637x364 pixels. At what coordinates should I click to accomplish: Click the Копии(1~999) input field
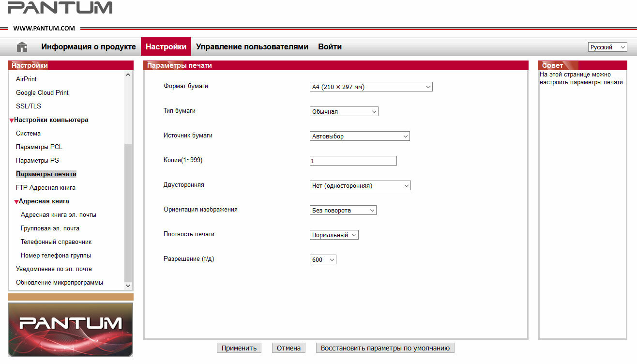[x=353, y=161]
